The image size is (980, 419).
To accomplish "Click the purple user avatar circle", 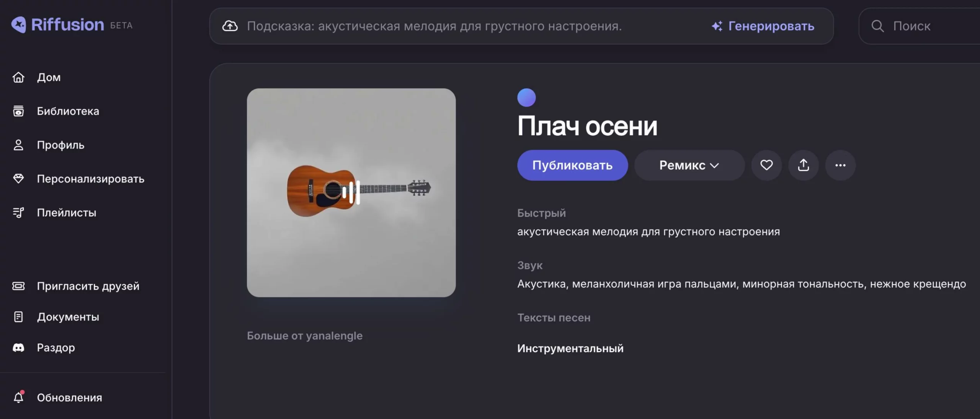I will [526, 98].
